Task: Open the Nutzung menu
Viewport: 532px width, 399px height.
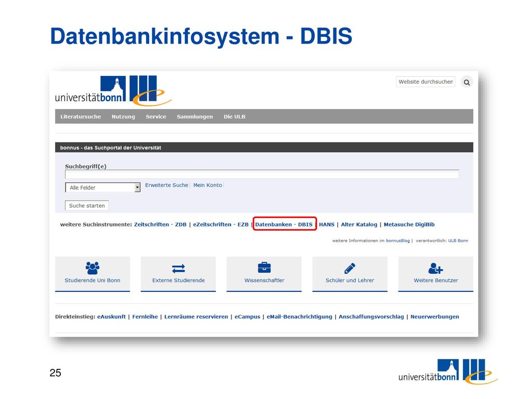Action: point(123,117)
